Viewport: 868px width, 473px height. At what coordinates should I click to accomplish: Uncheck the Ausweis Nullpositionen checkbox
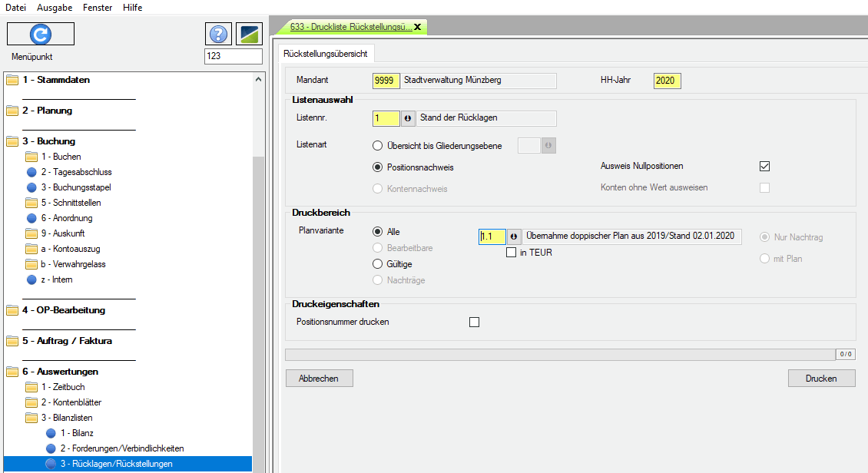tap(764, 166)
